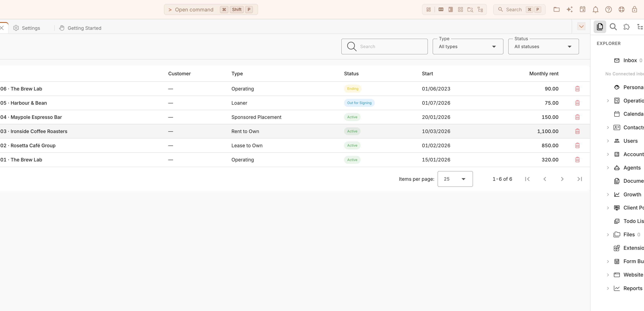The image size is (644, 311).
Task: Expand the tabs overflow chevron
Action: (581, 27)
